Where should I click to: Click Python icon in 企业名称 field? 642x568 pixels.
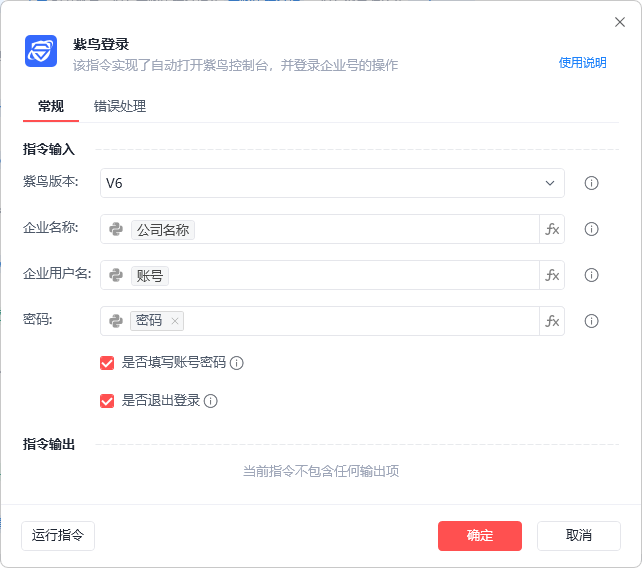[x=116, y=229]
